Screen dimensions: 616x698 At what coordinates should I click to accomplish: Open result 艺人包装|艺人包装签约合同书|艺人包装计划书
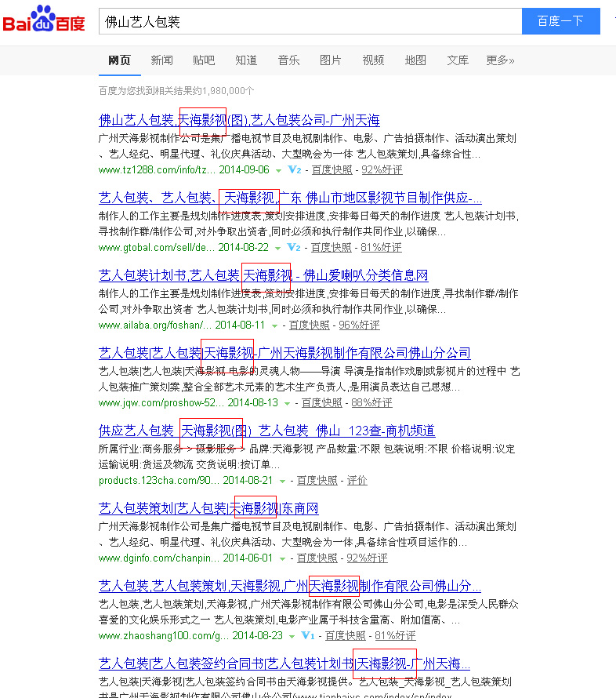tap(284, 663)
